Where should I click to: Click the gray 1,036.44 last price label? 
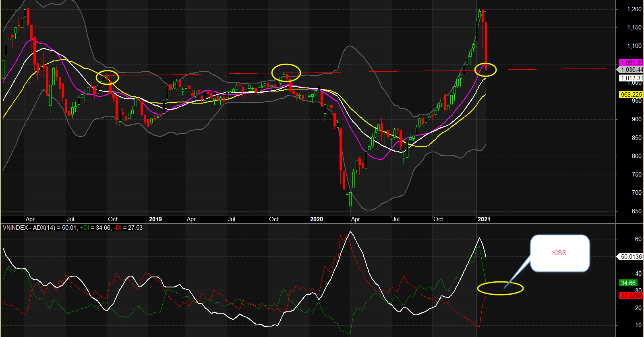tap(631, 70)
